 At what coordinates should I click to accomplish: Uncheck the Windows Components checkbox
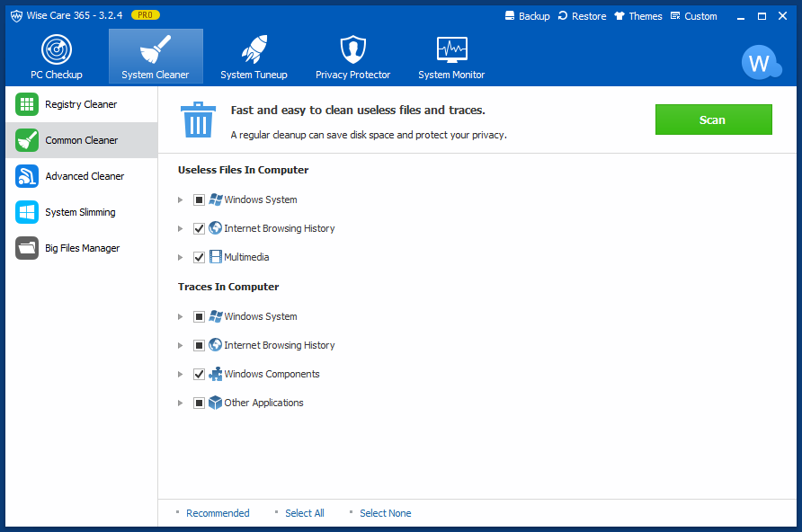pos(199,374)
